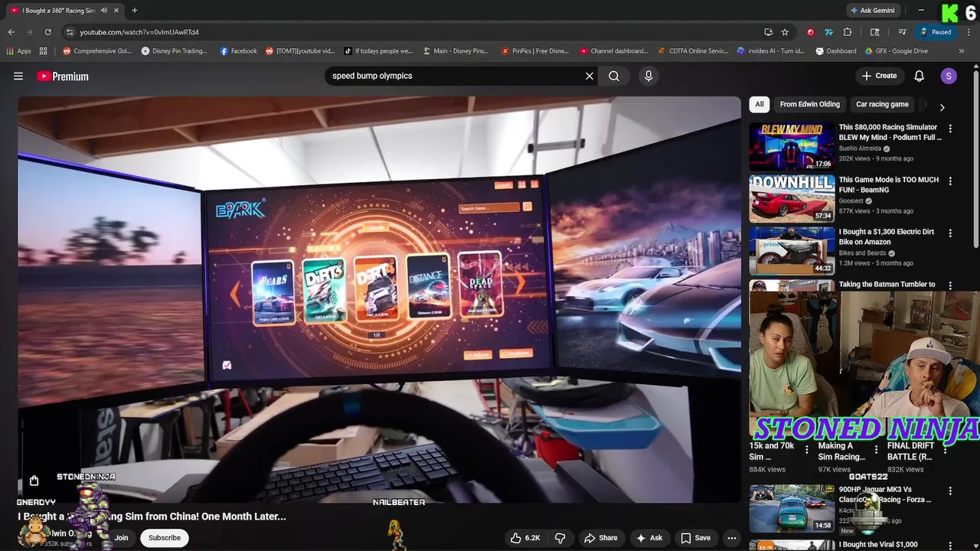980x551 pixels.
Task: Open options for Game Mode BeamNG video
Action: 950,181
